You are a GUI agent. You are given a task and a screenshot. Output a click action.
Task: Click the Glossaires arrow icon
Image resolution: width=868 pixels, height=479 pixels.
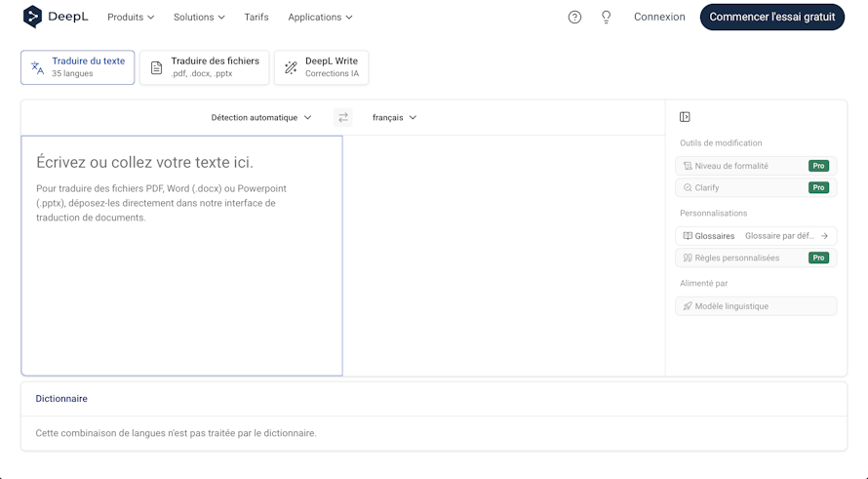pos(824,236)
